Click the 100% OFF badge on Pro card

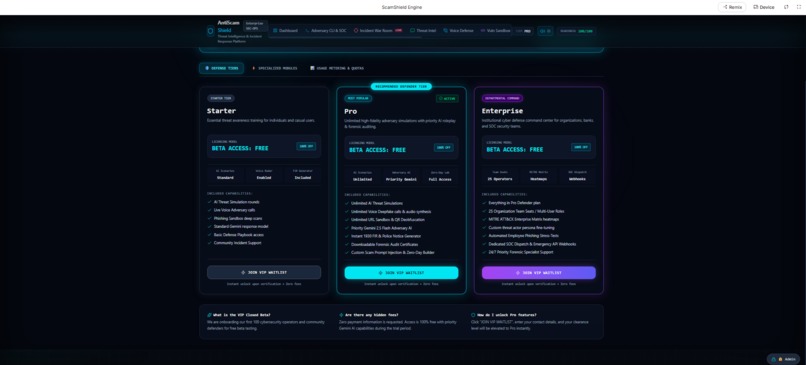coord(444,147)
